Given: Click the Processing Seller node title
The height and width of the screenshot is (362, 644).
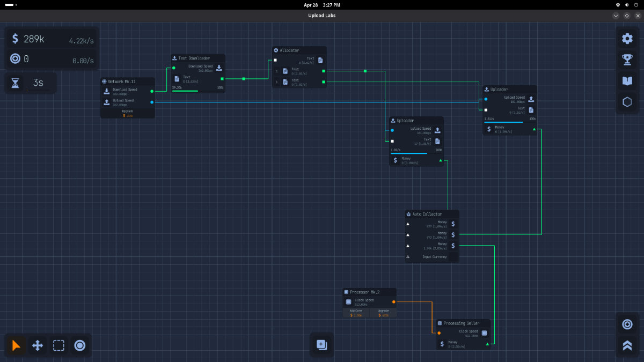Looking at the screenshot, I should coord(462,323).
